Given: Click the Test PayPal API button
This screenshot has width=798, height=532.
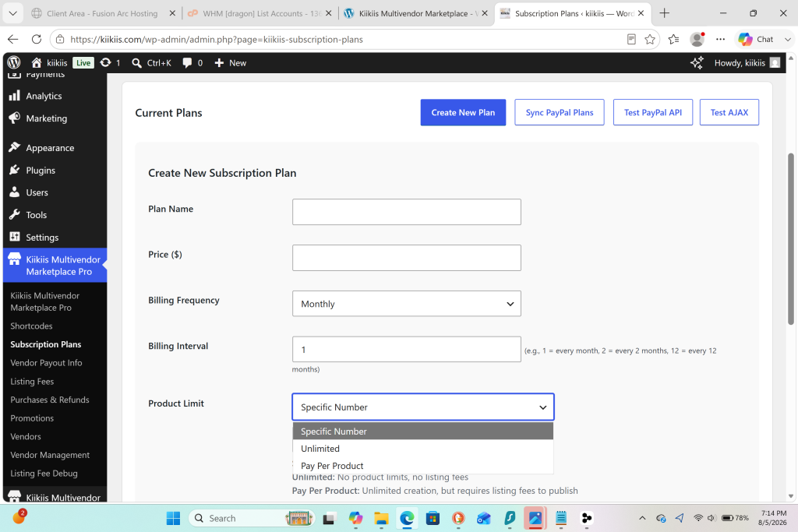Looking at the screenshot, I should (x=653, y=112).
